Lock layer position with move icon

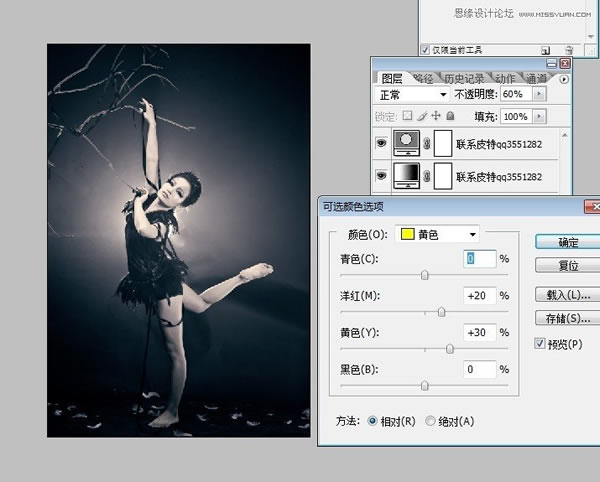(x=436, y=116)
